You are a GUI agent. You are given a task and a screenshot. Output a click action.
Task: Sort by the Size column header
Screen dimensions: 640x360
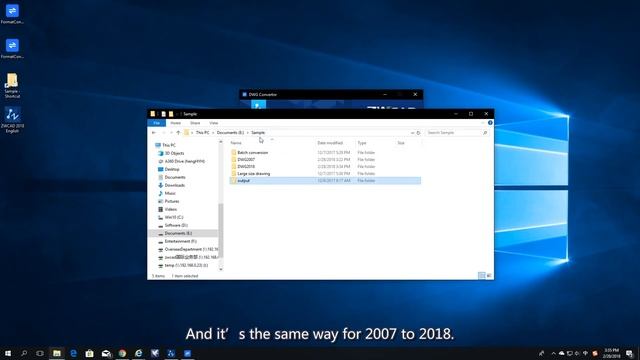(x=401, y=143)
